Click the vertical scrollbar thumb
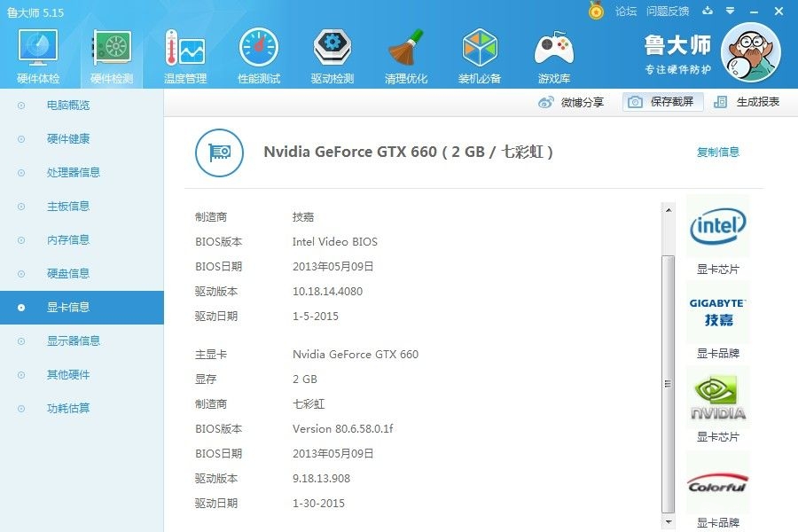The image size is (798, 532). pyautogui.click(x=669, y=384)
